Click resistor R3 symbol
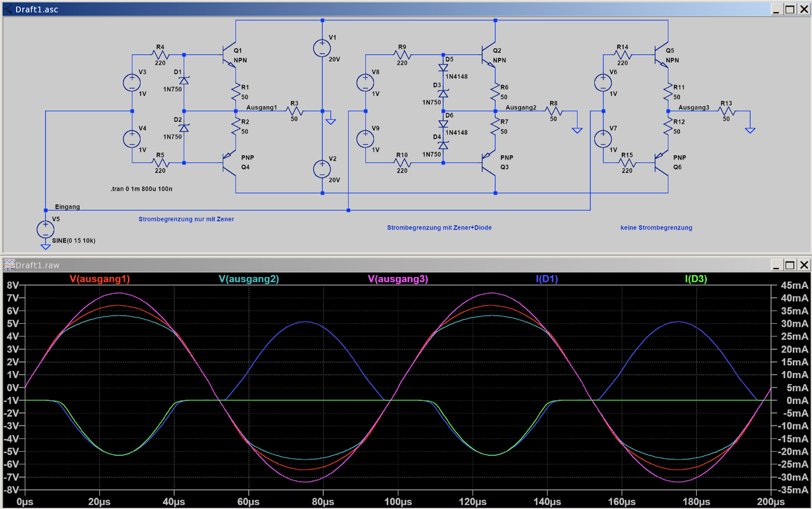812x509 pixels. pos(295,111)
